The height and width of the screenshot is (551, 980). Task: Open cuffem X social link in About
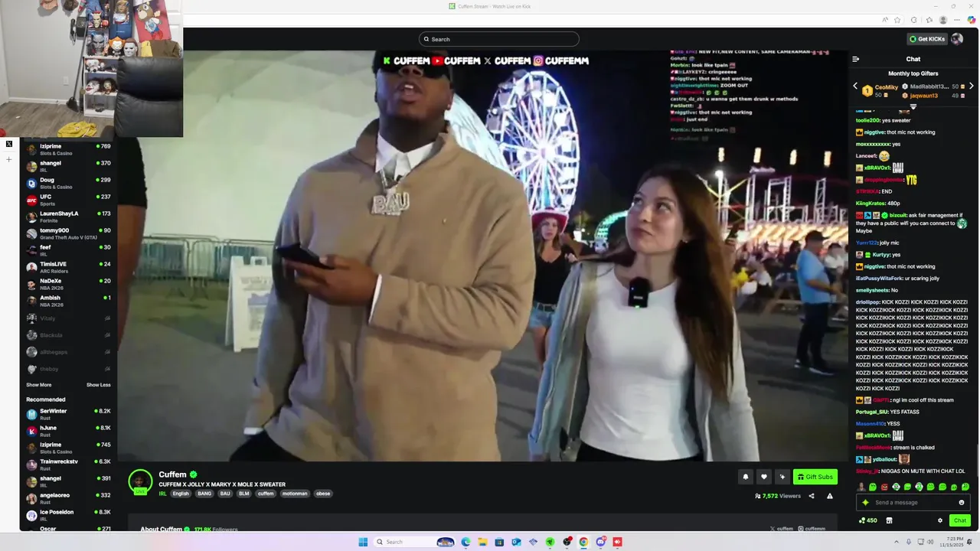coord(781,529)
